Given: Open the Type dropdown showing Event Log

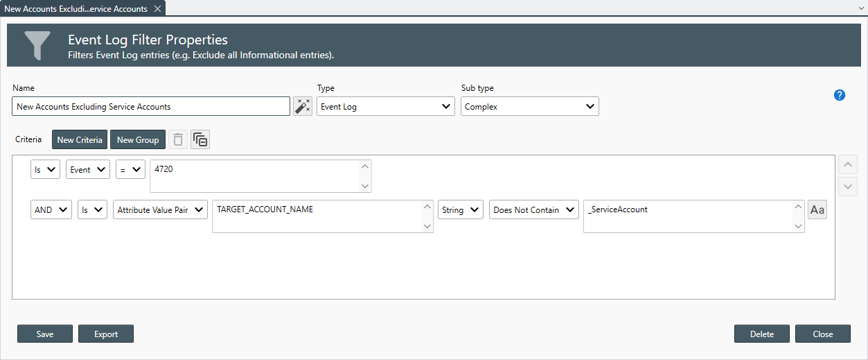Looking at the screenshot, I should [386, 107].
